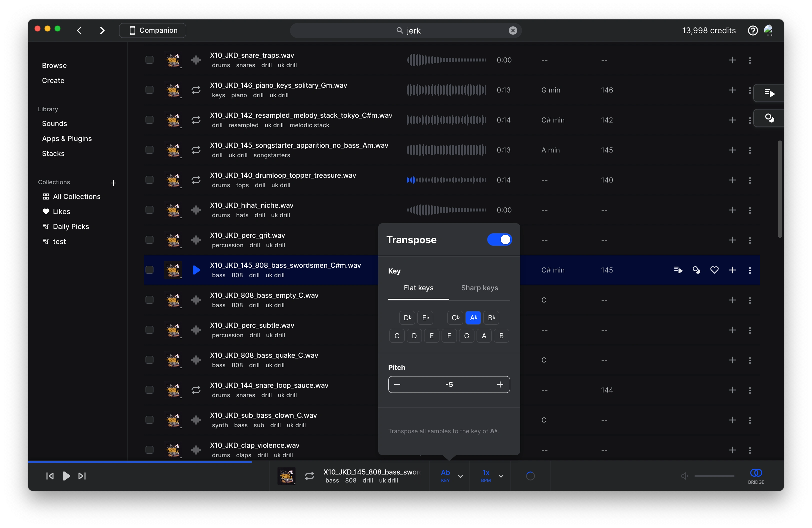Adjust the volume slider in the bottom bar
The height and width of the screenshot is (528, 812).
(715, 476)
